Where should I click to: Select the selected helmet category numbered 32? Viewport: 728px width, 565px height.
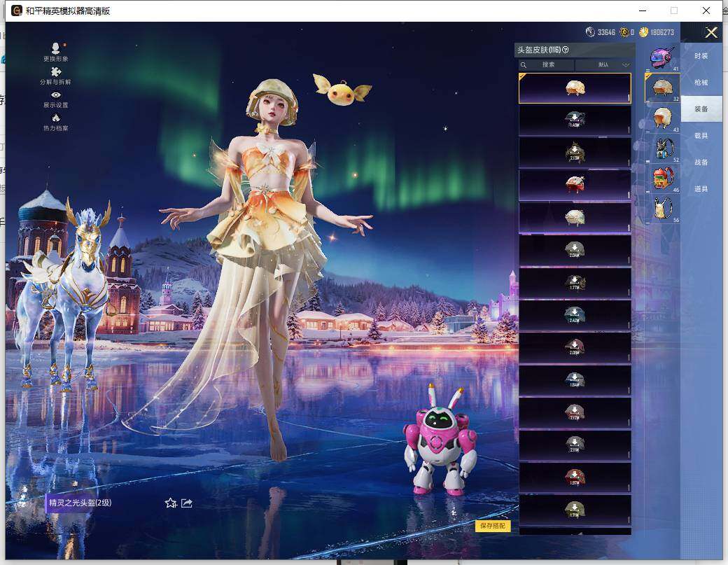click(x=662, y=88)
